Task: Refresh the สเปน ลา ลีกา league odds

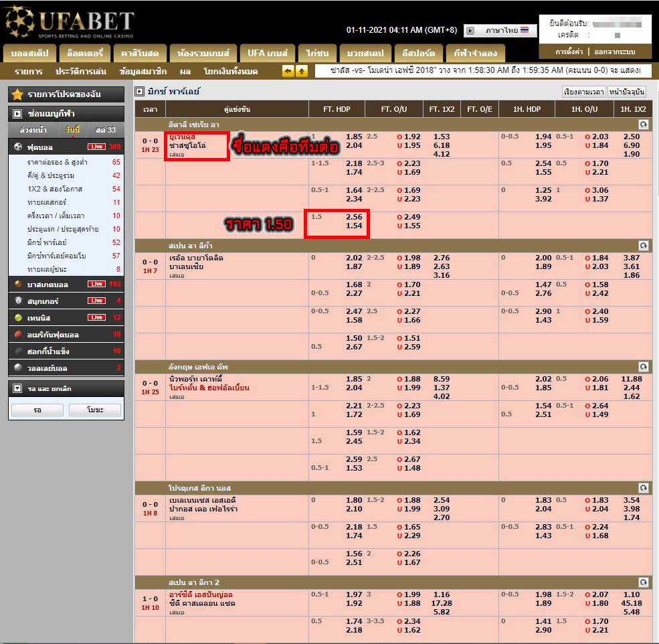Action: click(643, 246)
